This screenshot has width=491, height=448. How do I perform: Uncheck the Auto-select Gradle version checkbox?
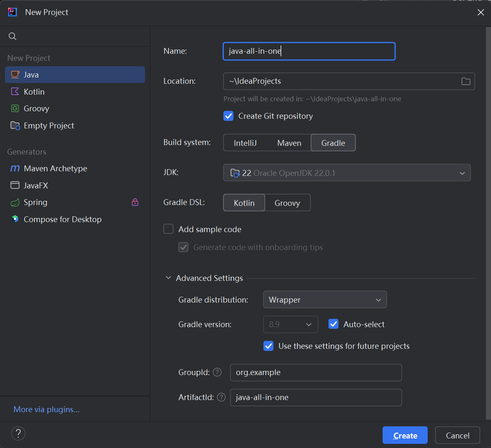[x=333, y=324]
